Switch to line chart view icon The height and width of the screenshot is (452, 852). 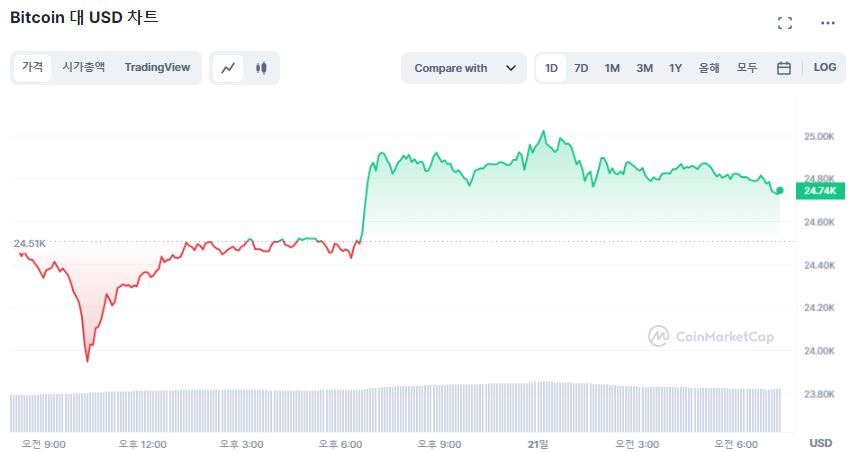[x=229, y=68]
